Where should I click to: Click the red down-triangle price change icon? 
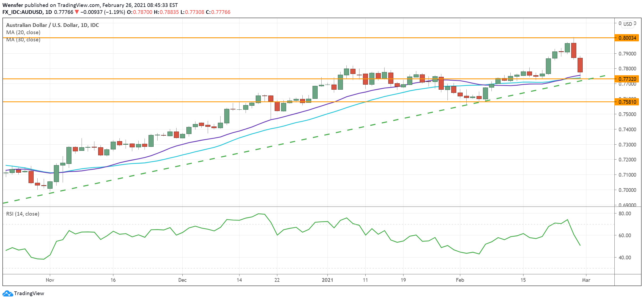coord(77,12)
